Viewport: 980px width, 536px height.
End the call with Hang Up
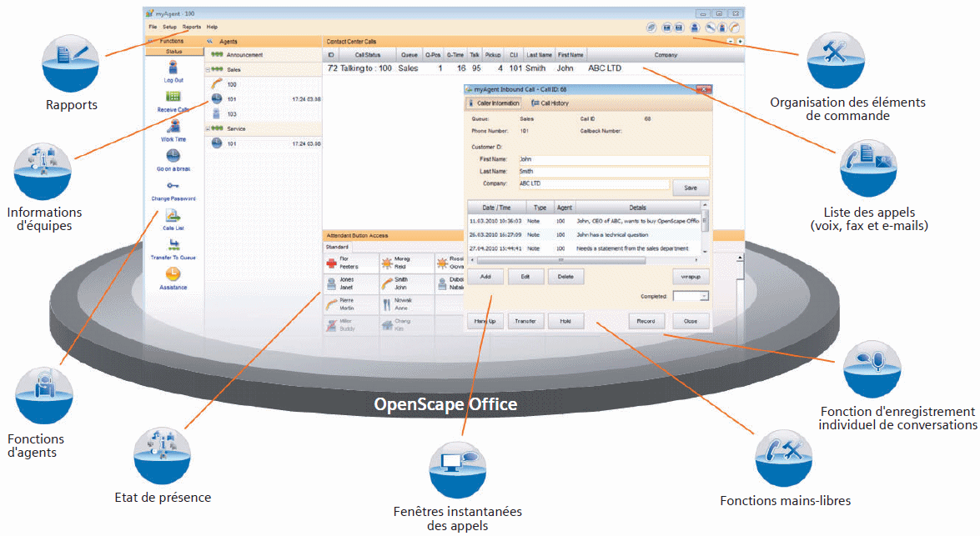click(x=485, y=321)
